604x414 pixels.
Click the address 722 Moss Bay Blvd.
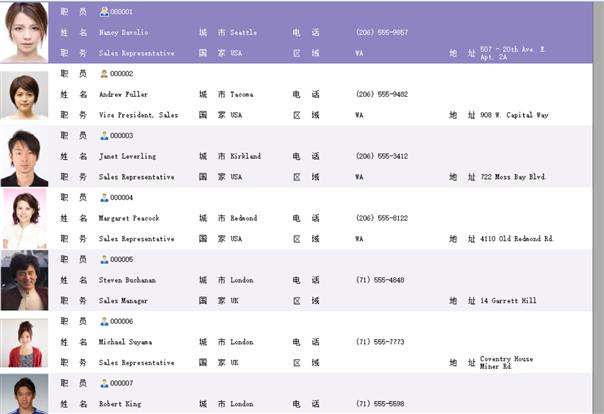click(513, 177)
